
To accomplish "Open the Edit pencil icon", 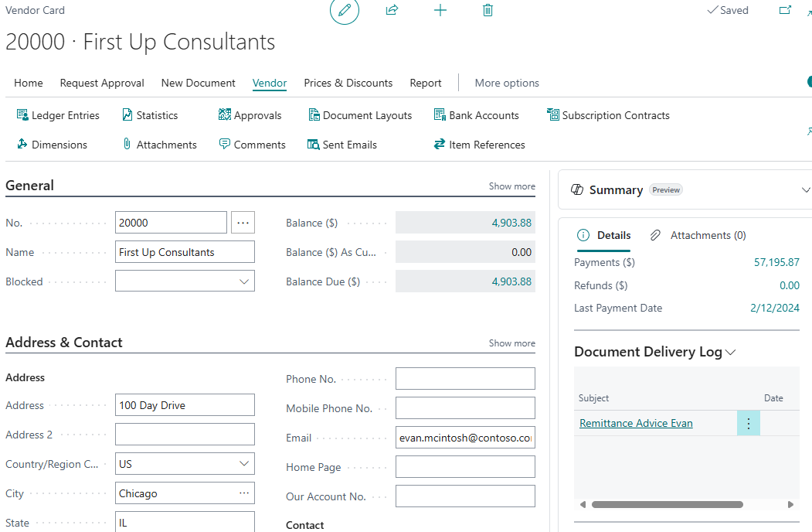I will [345, 12].
